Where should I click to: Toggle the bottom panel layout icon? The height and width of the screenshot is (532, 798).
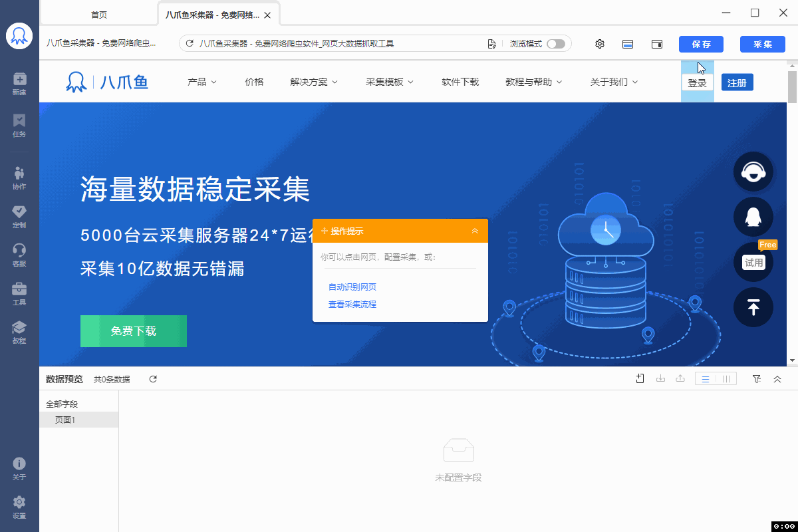[628, 44]
